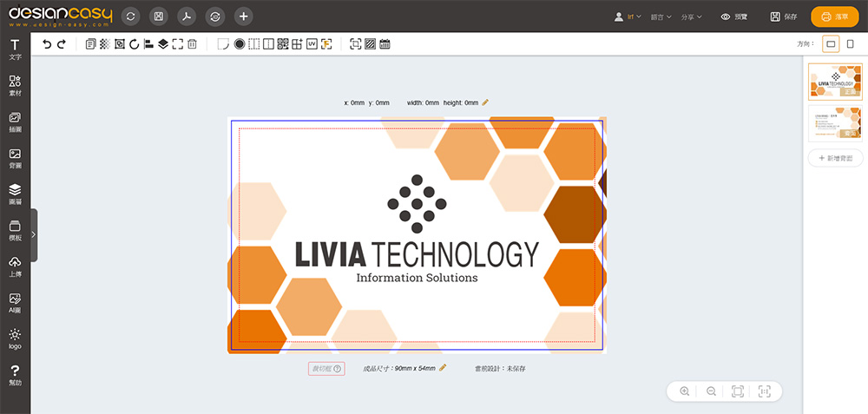Expand the 語言 language dropdown
The width and height of the screenshot is (868, 414).
(661, 16)
